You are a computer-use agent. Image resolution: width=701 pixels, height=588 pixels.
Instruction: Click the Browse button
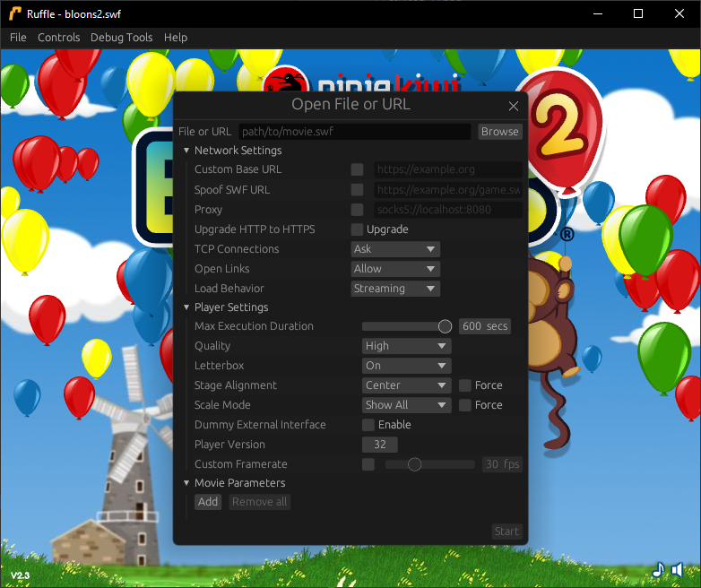(x=499, y=132)
